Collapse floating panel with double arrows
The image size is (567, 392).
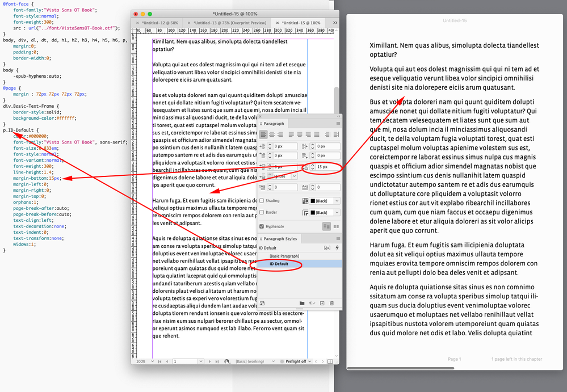coord(338,116)
